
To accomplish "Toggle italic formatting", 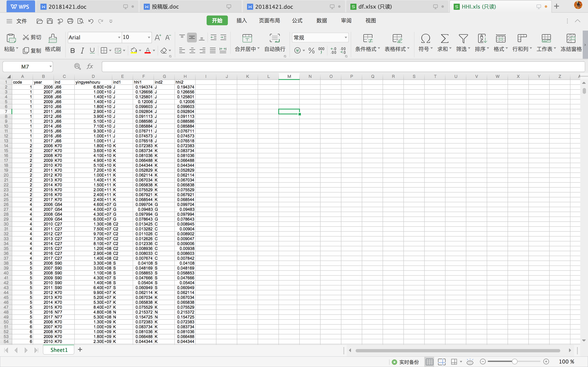I will point(82,51).
